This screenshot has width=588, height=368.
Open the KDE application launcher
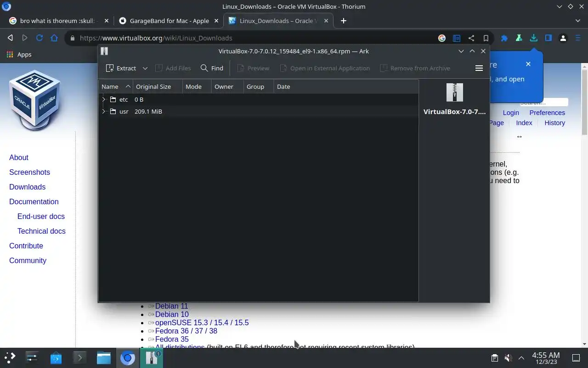10,357
